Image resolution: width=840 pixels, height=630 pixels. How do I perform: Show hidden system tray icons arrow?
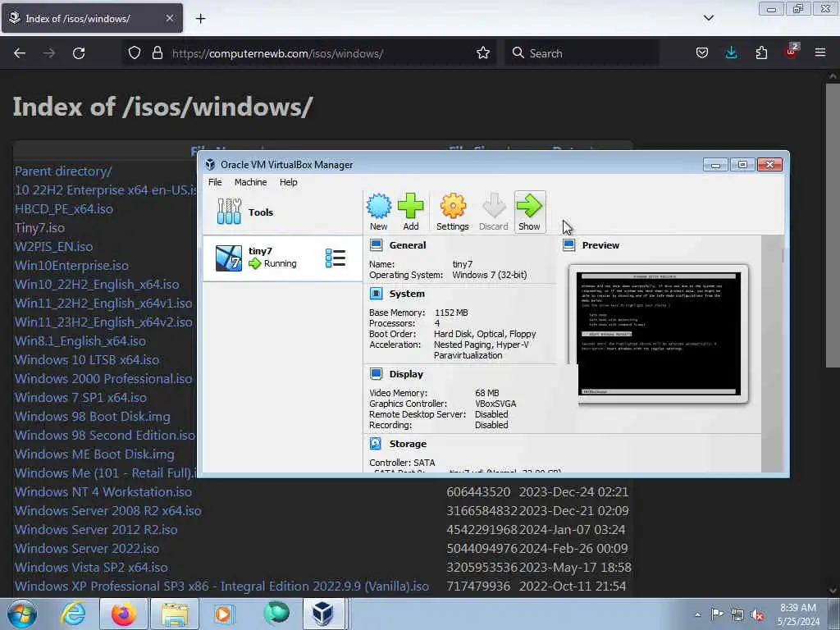(697, 614)
